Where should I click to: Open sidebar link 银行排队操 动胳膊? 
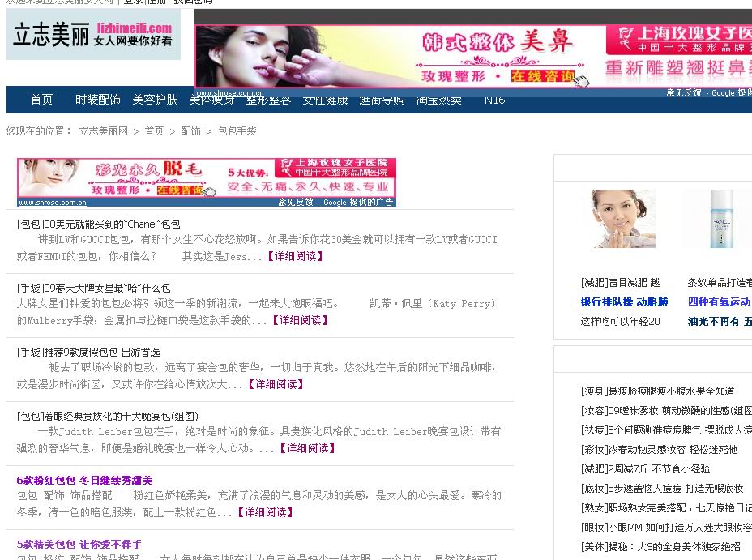click(x=625, y=302)
